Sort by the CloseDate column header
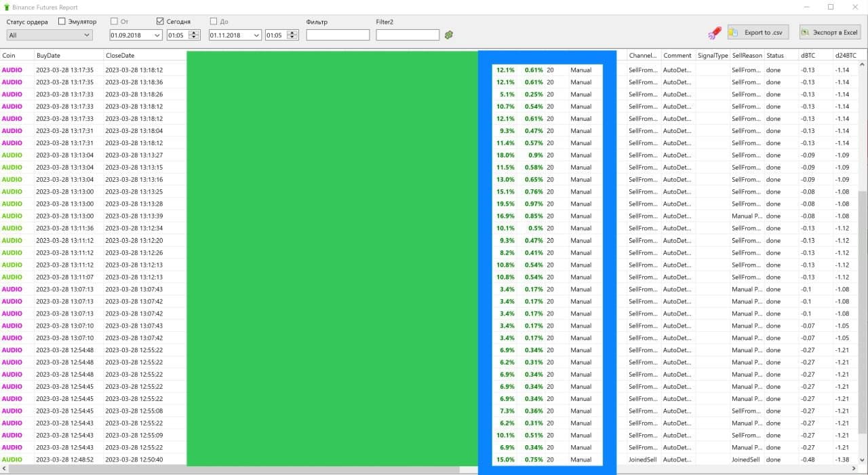868x475 pixels. click(x=144, y=56)
